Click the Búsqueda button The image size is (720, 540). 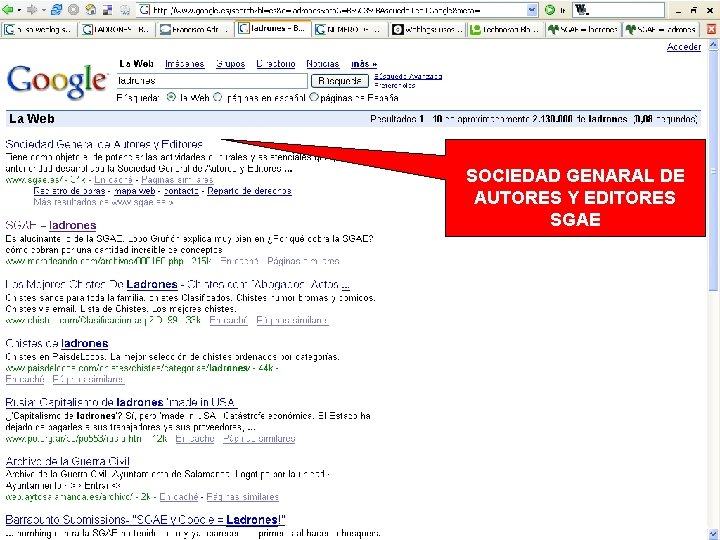pos(340,81)
